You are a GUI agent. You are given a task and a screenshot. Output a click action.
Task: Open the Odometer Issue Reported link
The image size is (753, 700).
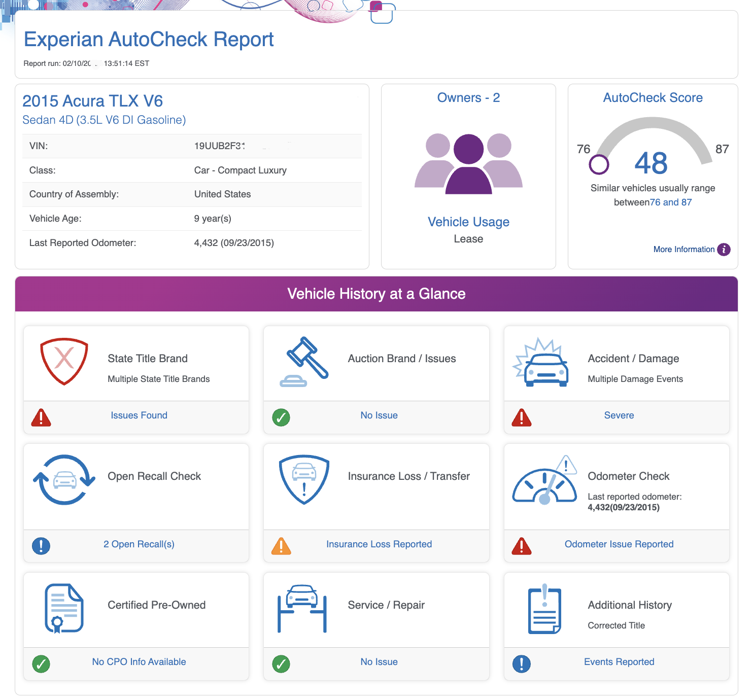619,544
